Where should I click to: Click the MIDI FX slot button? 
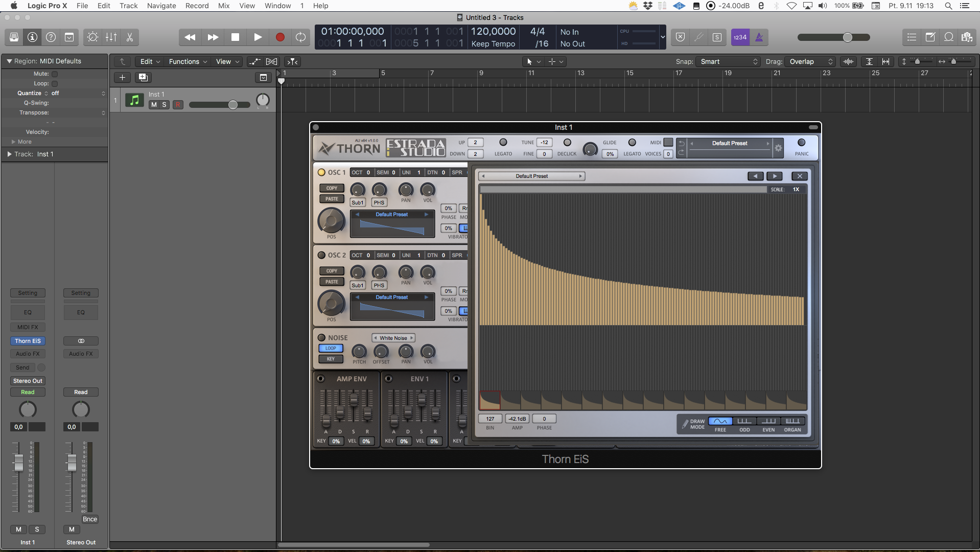[x=28, y=328]
